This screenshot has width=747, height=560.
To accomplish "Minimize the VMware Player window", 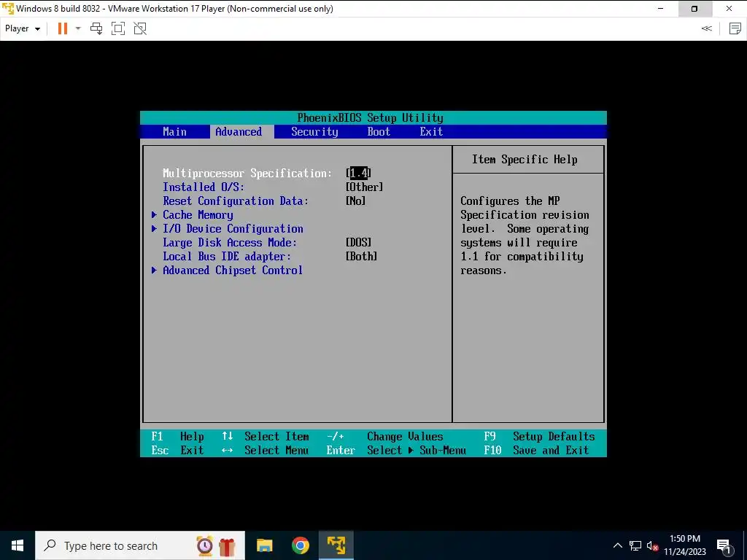I will [661, 9].
